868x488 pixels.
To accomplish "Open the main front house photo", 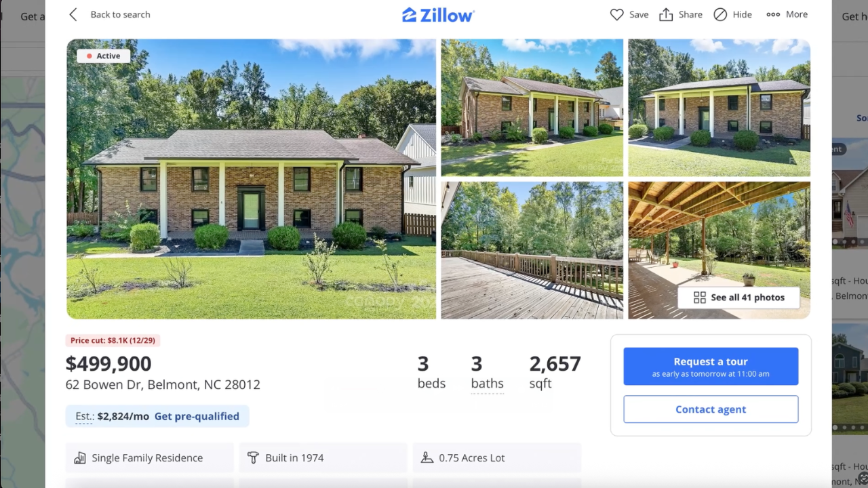I will point(251,179).
